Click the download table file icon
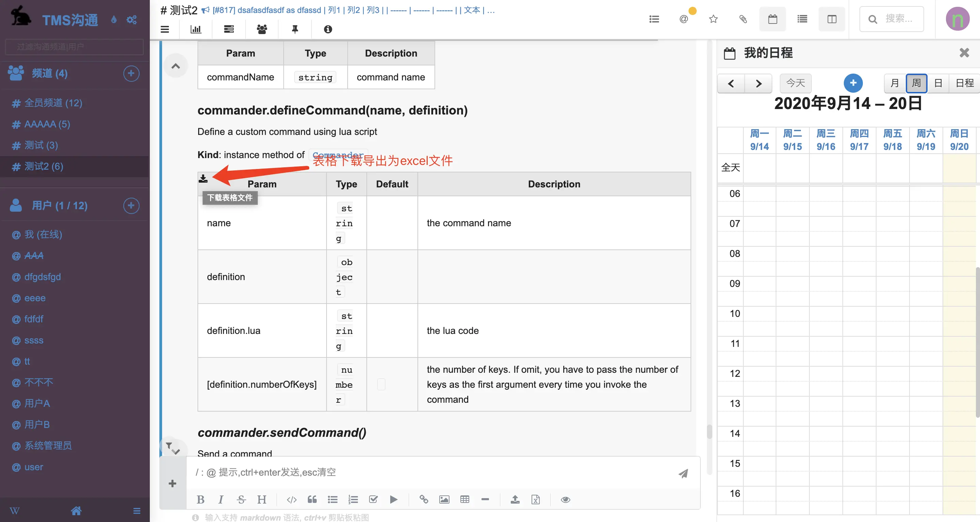The image size is (980, 522). (203, 177)
